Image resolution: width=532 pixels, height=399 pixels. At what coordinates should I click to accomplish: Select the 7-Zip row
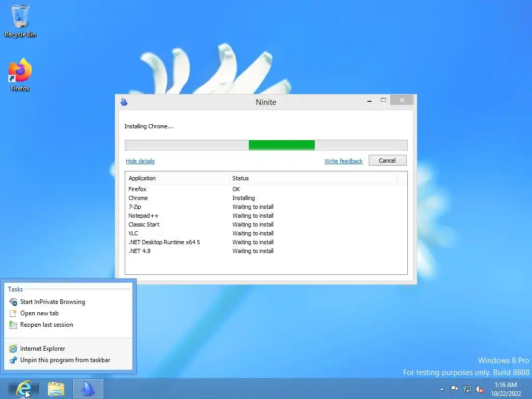coord(266,207)
